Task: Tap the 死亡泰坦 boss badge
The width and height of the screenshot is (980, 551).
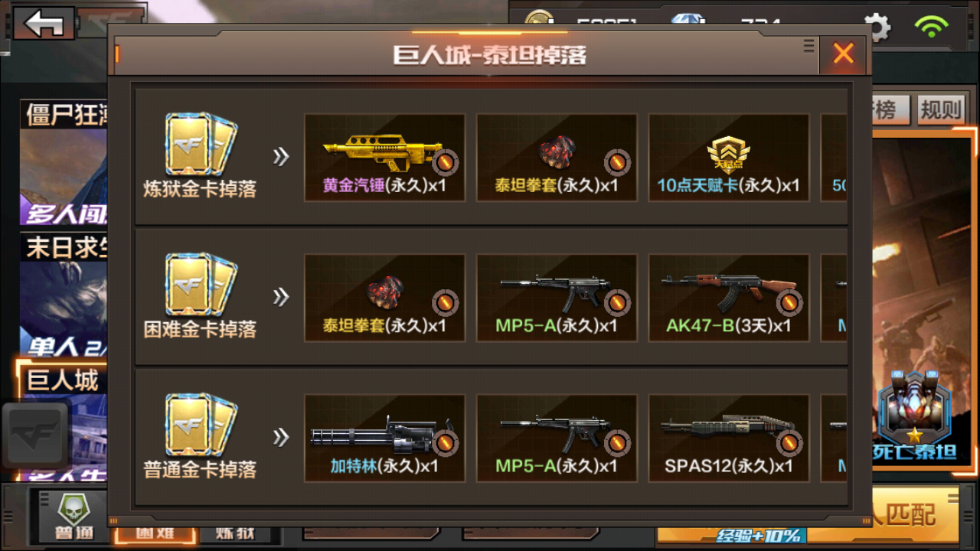Action: (914, 418)
